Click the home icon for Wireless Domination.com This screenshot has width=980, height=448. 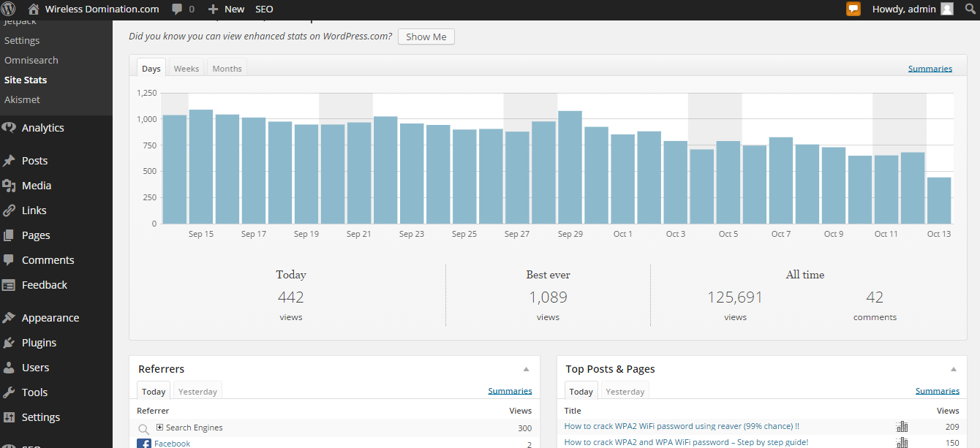coord(34,9)
